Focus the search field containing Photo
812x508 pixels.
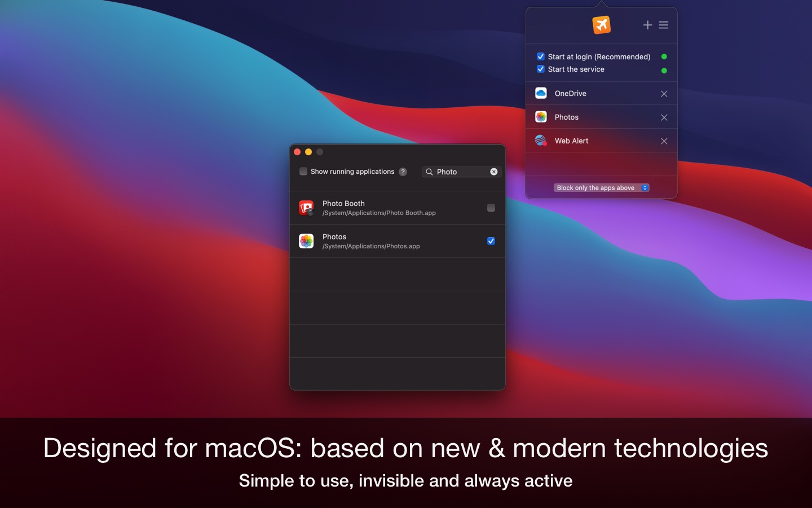click(x=461, y=172)
